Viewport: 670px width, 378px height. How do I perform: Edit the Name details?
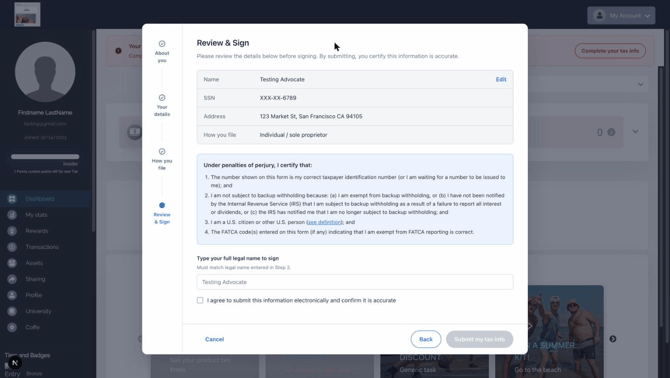501,79
